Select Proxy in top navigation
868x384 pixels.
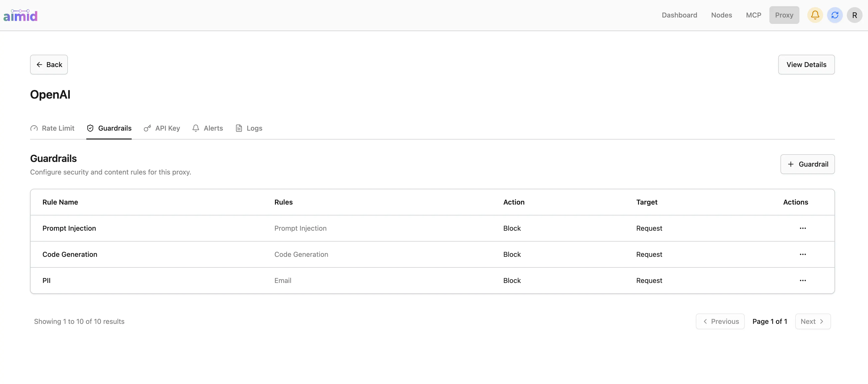pyautogui.click(x=784, y=15)
